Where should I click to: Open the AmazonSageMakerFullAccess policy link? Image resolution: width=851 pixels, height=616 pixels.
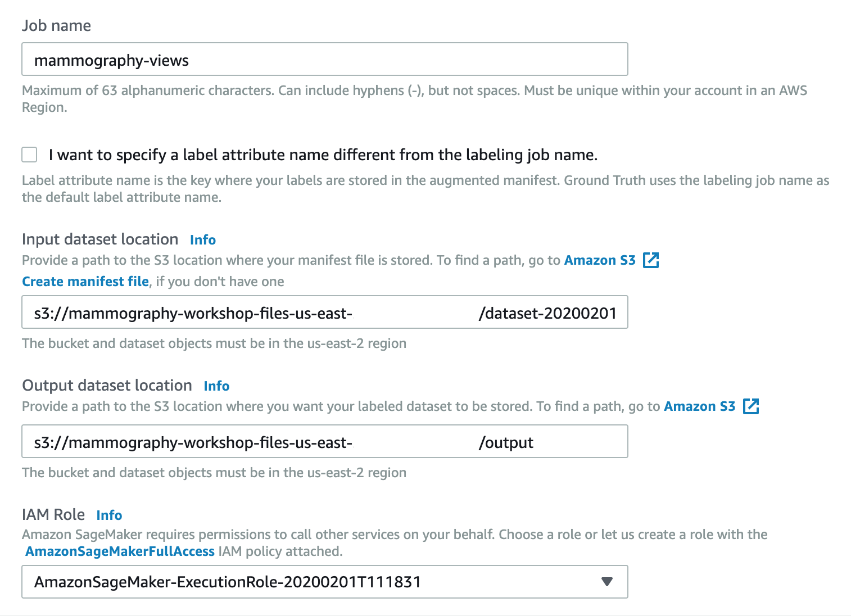120,551
